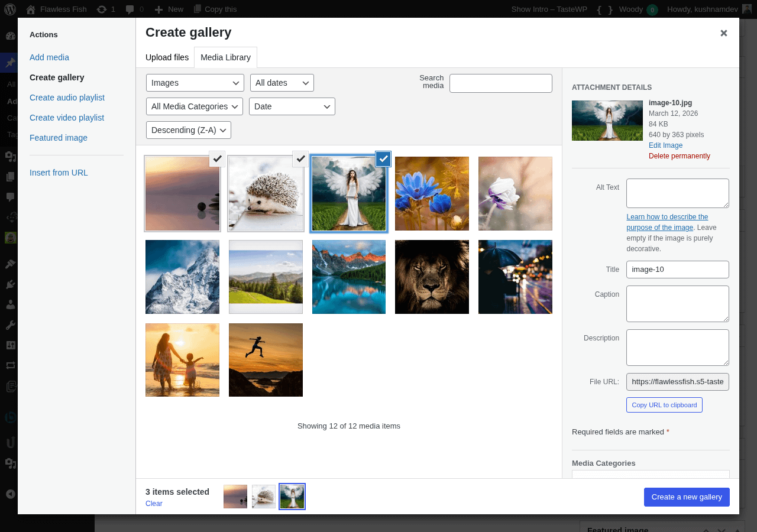
Task: Open the Images media type dropdown
Action: tap(195, 83)
